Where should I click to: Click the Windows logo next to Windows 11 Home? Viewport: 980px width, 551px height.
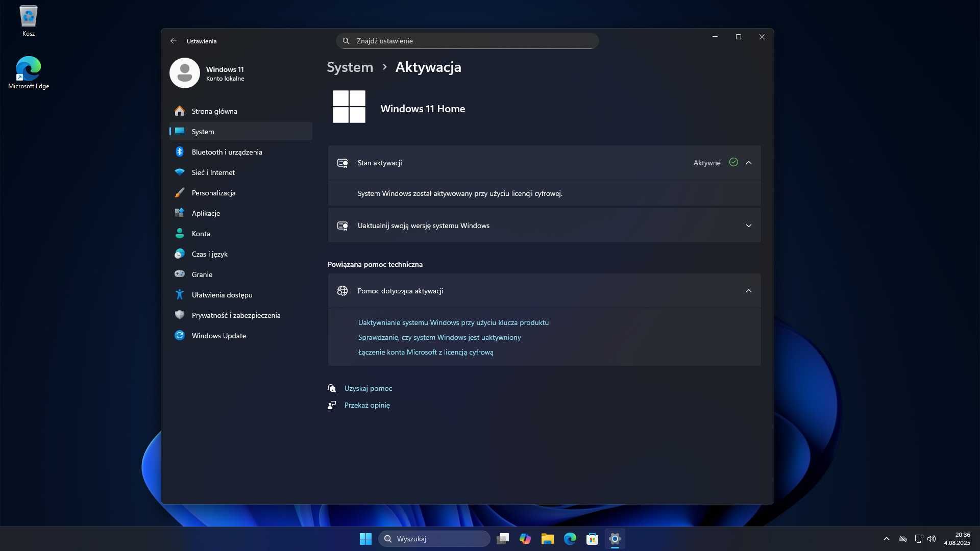click(x=349, y=107)
